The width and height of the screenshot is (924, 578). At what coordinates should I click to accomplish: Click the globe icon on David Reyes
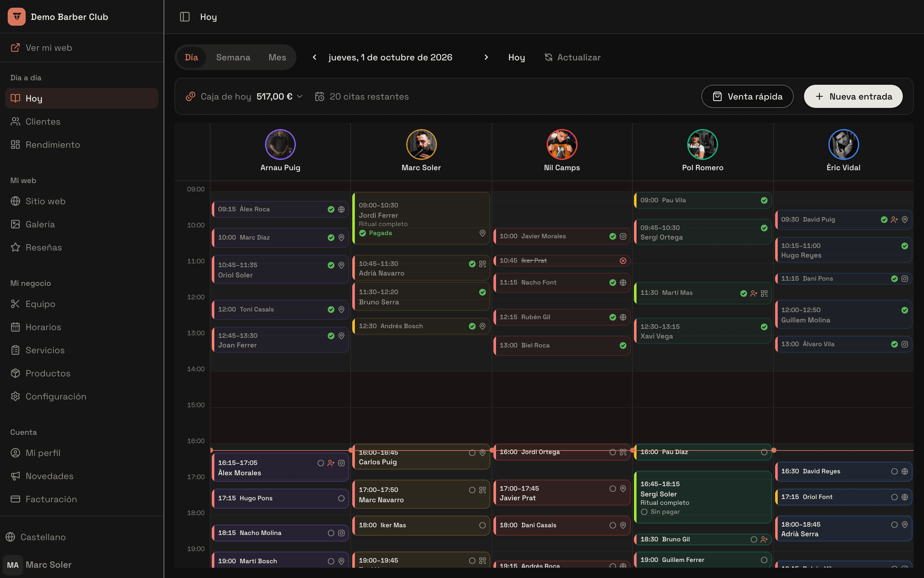point(904,471)
